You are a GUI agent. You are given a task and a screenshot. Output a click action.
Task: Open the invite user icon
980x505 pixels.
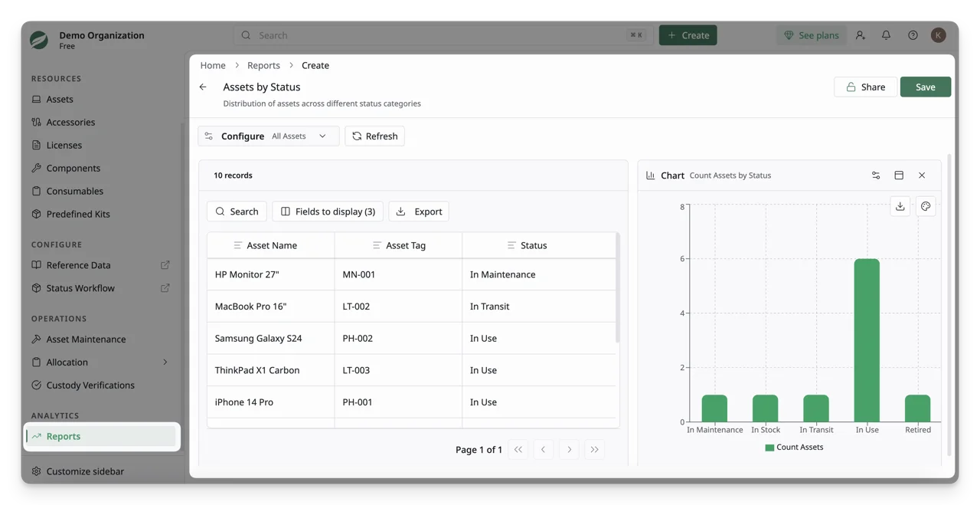tap(861, 35)
